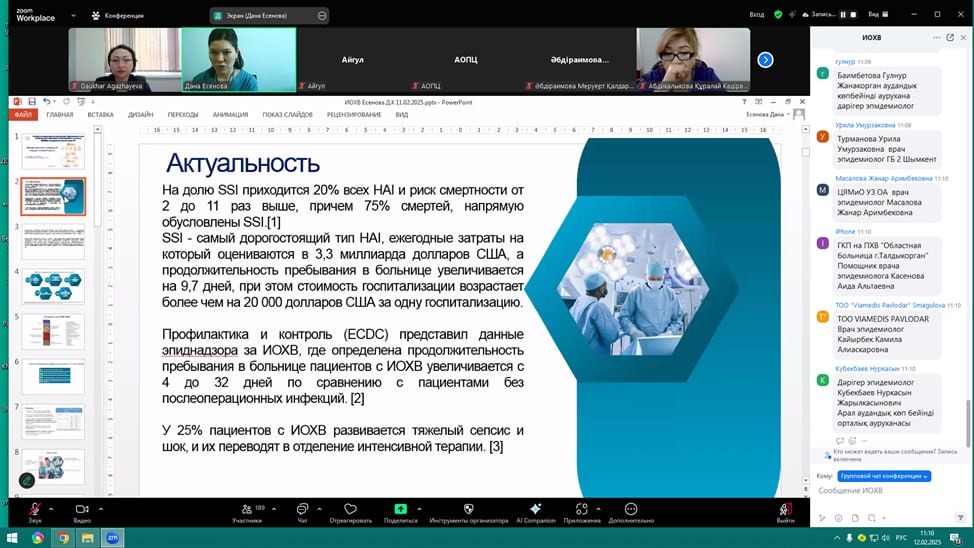Image resolution: width=974 pixels, height=548 pixels.
Task: Click the green Поделиться share screen icon
Action: point(400,510)
